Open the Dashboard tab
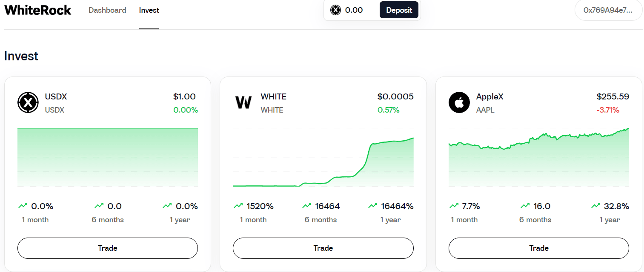The height and width of the screenshot is (272, 644). pyautogui.click(x=107, y=10)
